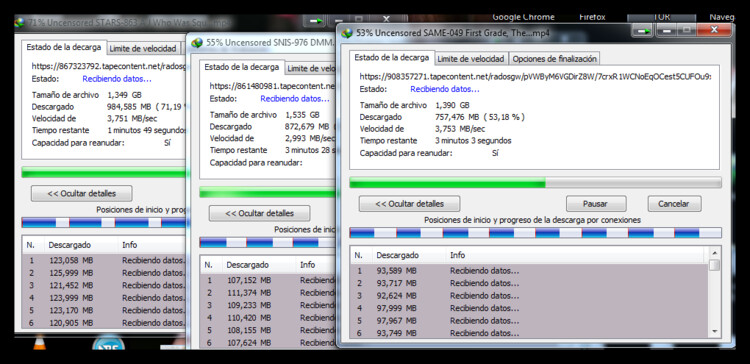
Task: Click the 3,753 MB/sec speed value
Action: point(460,129)
